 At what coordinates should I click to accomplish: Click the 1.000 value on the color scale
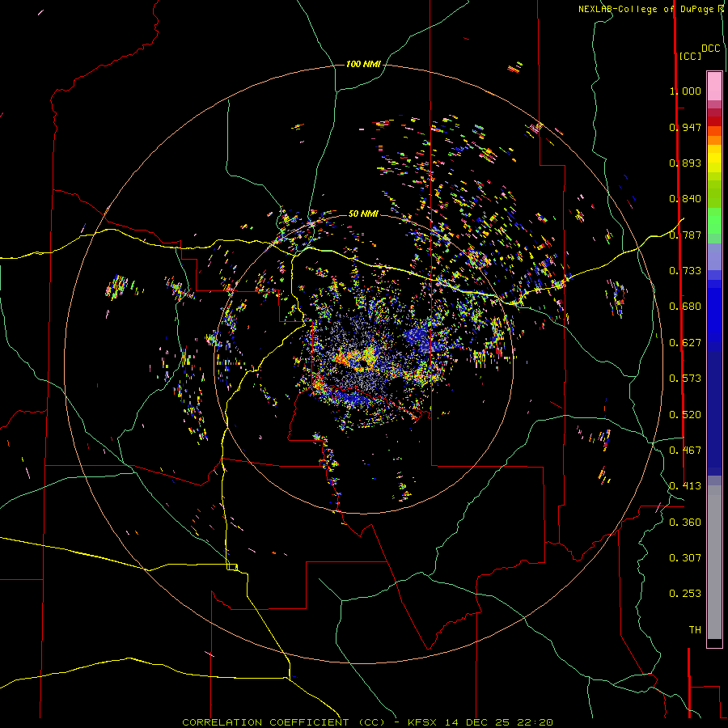pyautogui.click(x=685, y=91)
